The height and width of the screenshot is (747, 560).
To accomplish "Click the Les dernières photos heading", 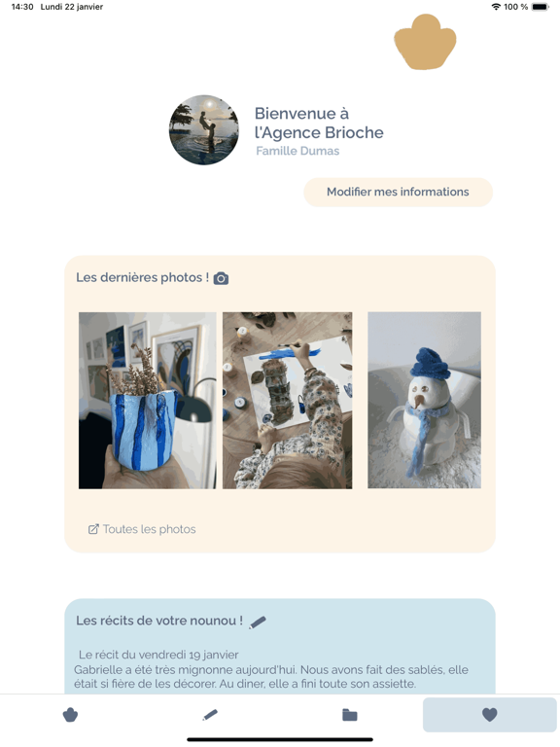I will pos(142,277).
